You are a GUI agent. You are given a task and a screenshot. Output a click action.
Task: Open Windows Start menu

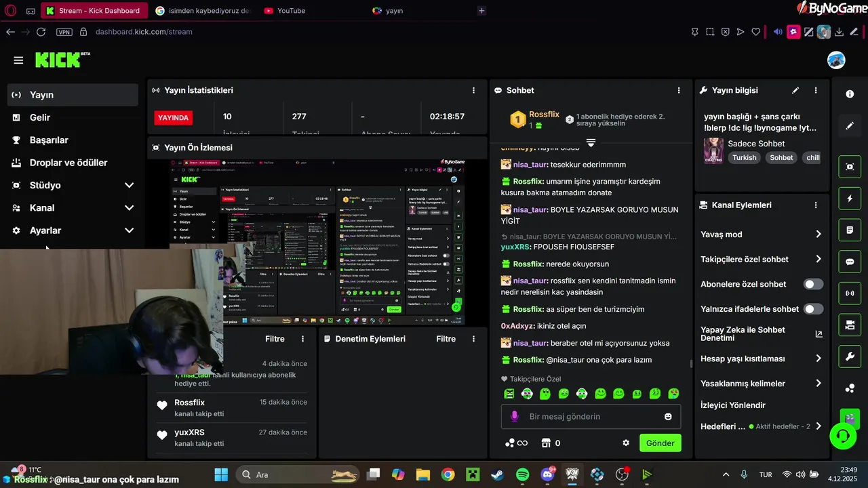tap(221, 474)
